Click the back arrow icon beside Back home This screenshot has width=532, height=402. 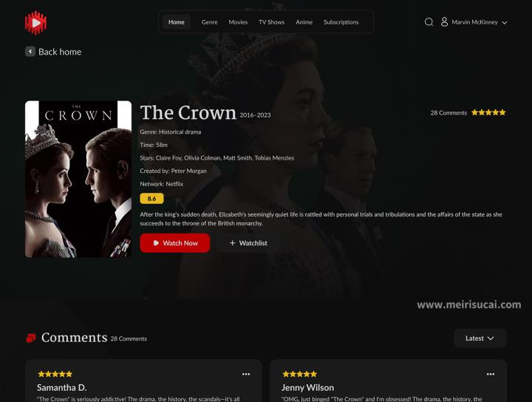coord(30,52)
